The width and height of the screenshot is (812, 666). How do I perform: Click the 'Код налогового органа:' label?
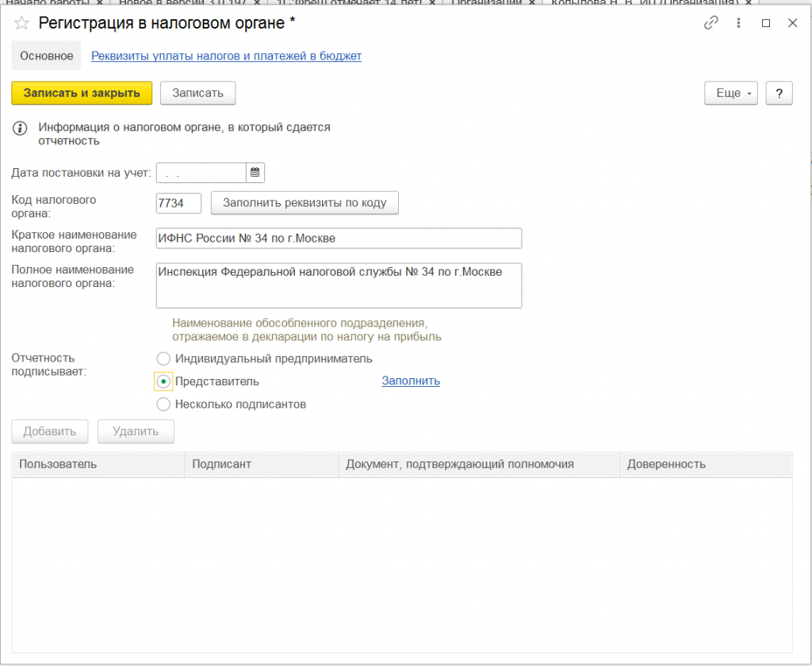[53, 206]
